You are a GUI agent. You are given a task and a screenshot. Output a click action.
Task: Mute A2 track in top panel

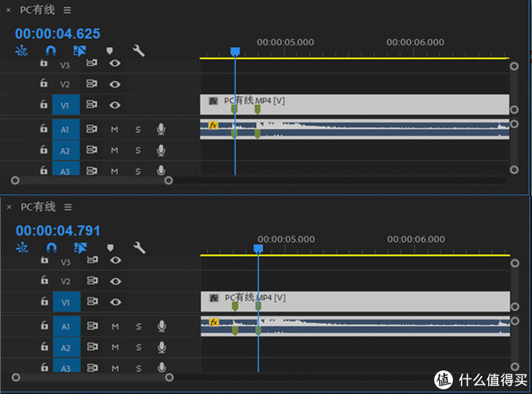click(114, 150)
